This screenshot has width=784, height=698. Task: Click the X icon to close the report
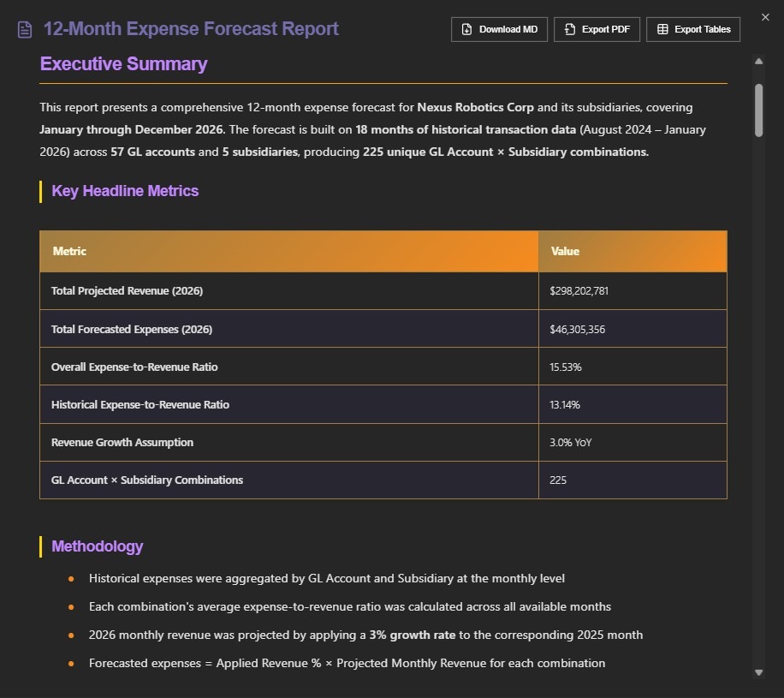point(766,16)
